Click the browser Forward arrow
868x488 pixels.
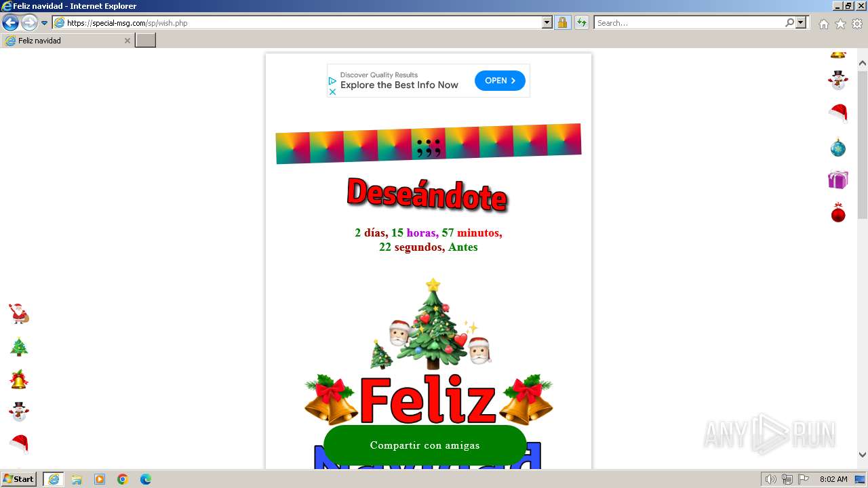point(29,22)
